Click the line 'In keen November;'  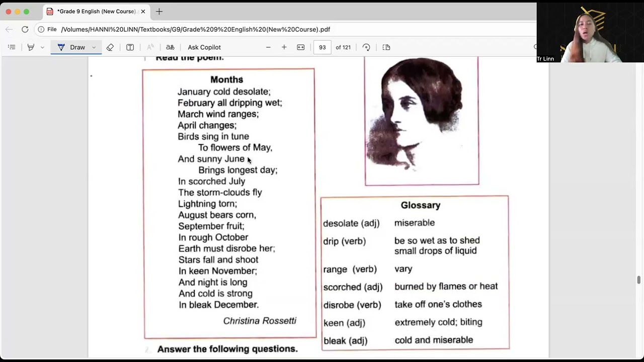click(218, 271)
